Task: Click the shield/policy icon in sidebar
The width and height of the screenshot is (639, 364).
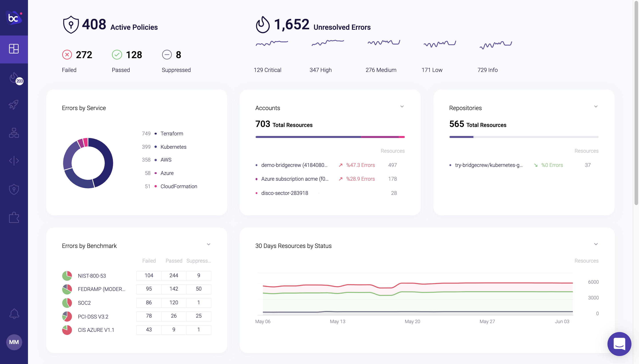Action: coord(14,189)
